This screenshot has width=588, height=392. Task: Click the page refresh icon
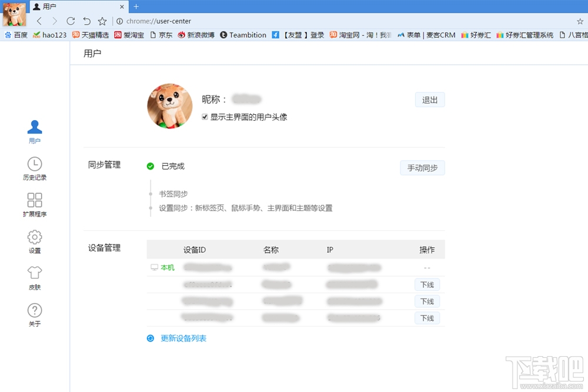(71, 21)
